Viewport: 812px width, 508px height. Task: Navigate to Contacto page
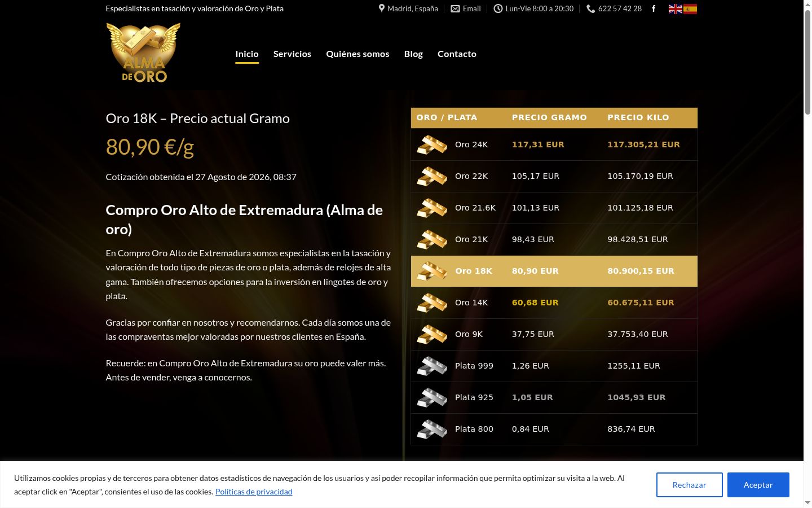pyautogui.click(x=457, y=54)
